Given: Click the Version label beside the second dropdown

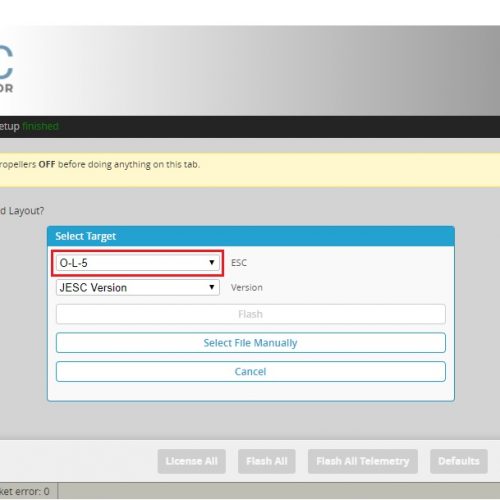Looking at the screenshot, I should 247,287.
